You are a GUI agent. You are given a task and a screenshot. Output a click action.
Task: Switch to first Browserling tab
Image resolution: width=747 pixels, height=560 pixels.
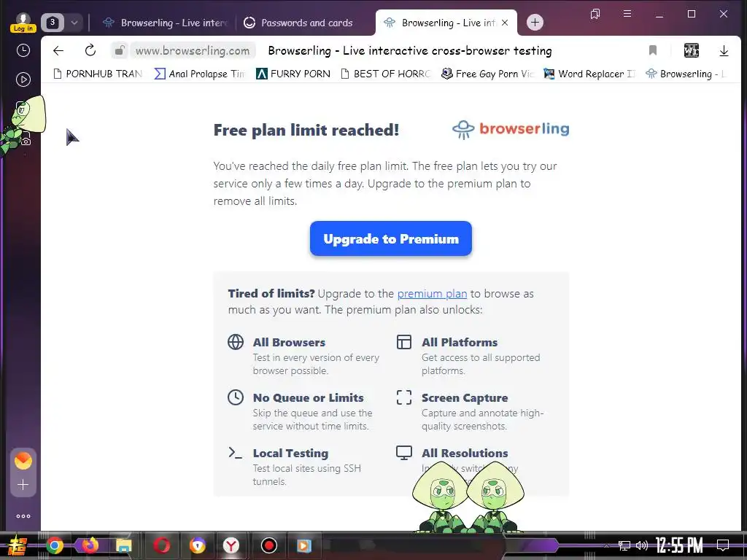165,23
